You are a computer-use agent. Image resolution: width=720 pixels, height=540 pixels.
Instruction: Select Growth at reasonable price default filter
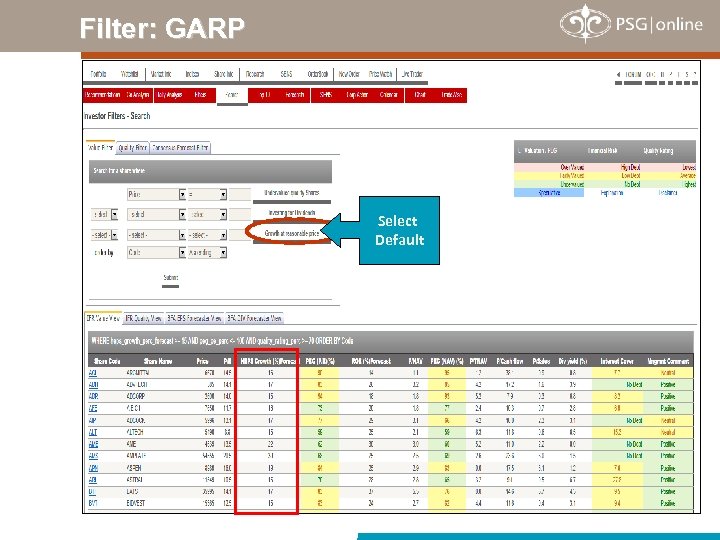(x=292, y=233)
